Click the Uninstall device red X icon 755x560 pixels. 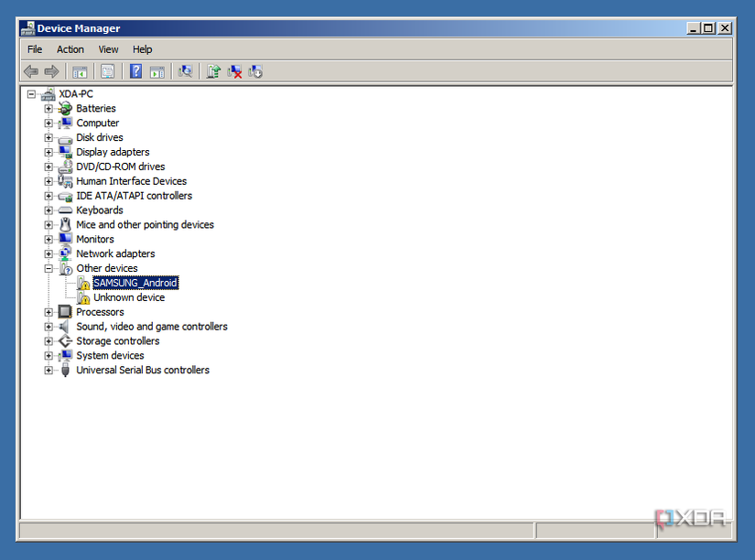[x=234, y=71]
